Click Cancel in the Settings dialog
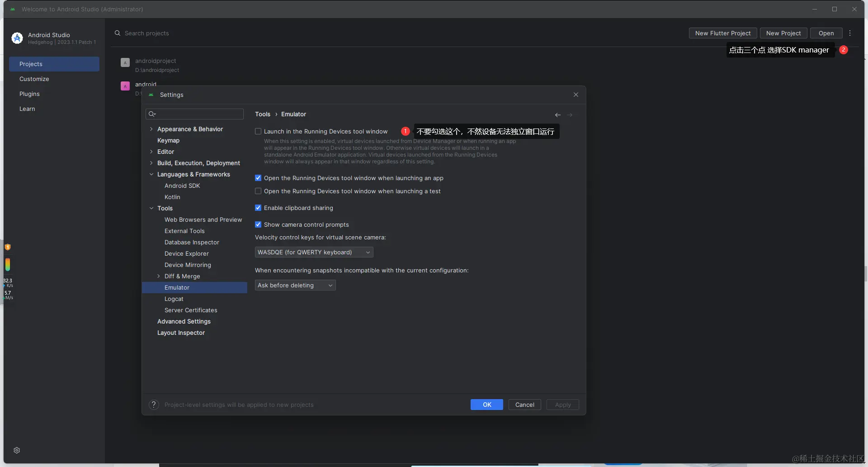Viewport: 868px width, 467px height. tap(525, 405)
